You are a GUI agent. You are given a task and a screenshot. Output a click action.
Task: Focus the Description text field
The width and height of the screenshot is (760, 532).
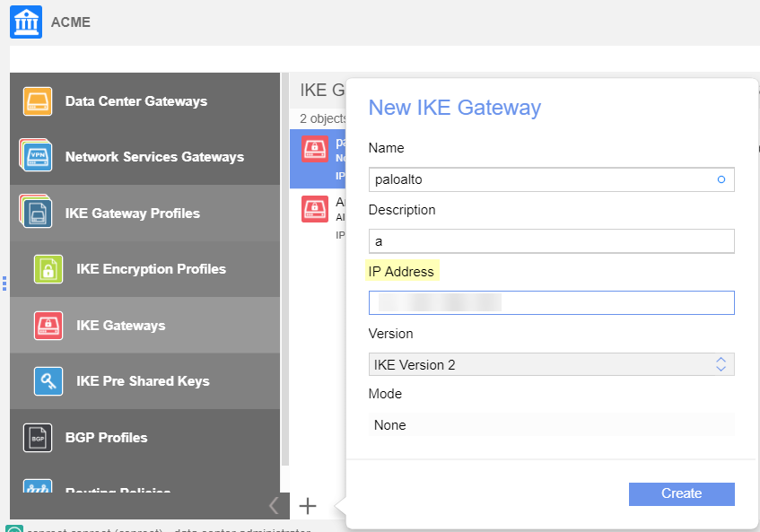coord(551,241)
